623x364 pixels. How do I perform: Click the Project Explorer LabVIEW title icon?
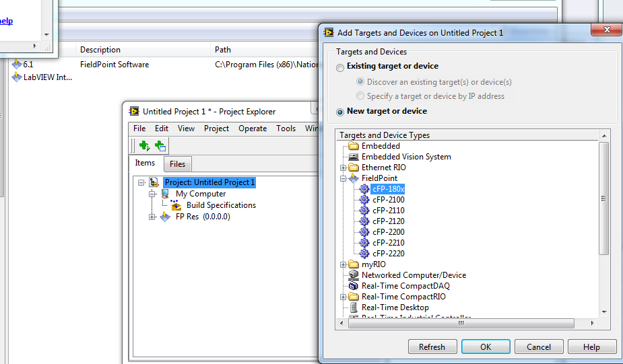point(134,111)
